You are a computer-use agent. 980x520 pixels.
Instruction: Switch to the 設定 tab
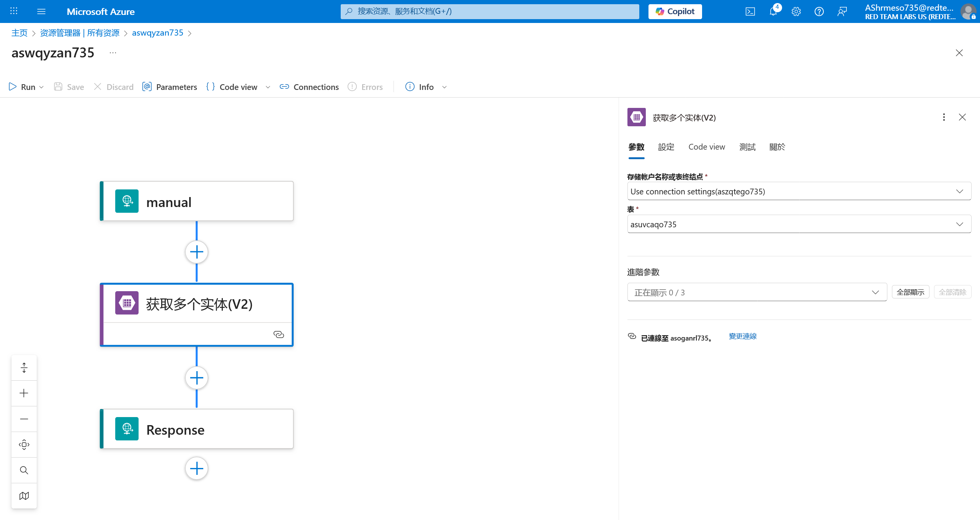coord(666,147)
